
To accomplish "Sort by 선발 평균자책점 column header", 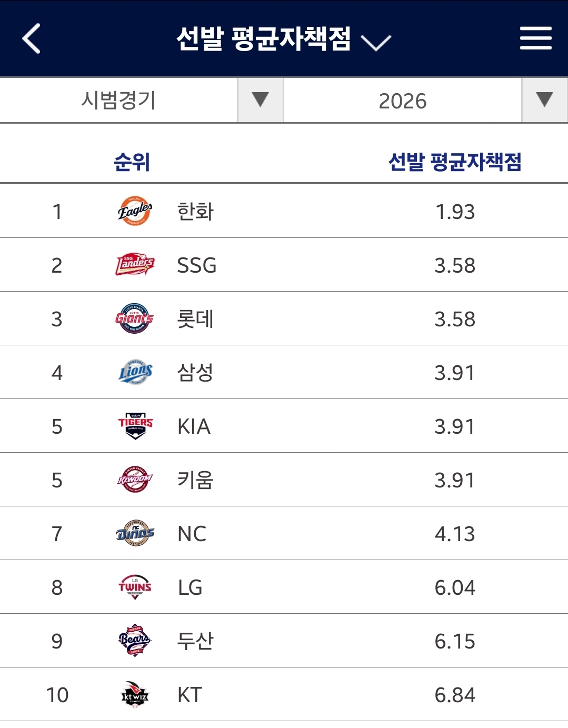I will [x=455, y=162].
